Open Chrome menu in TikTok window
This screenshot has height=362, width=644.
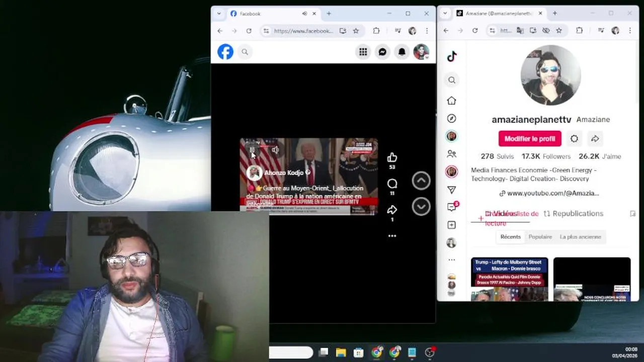click(x=630, y=31)
